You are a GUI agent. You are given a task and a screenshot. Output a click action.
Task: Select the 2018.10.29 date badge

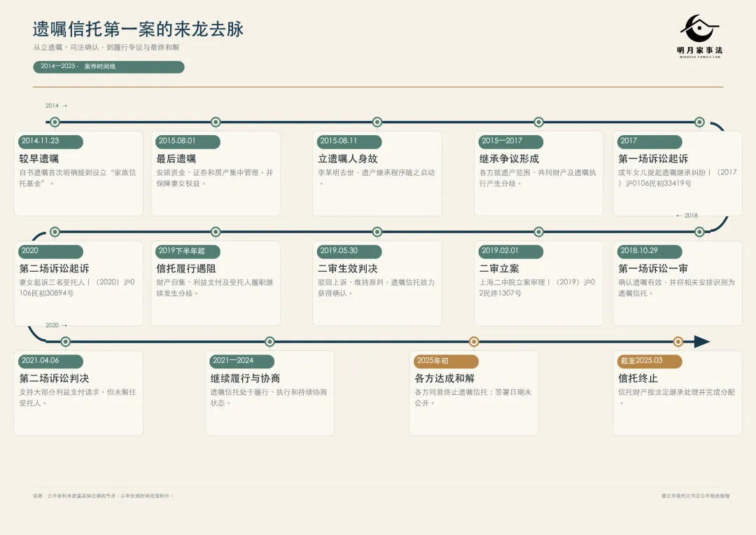[x=650, y=251]
